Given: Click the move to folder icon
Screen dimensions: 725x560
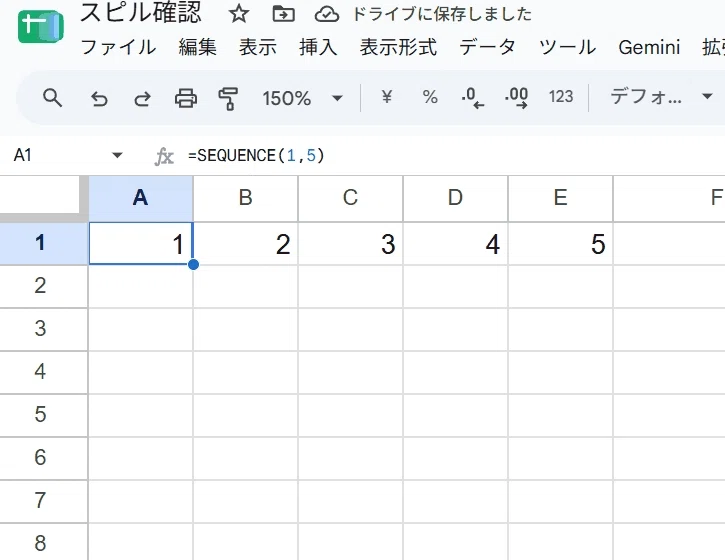Looking at the screenshot, I should 283,14.
